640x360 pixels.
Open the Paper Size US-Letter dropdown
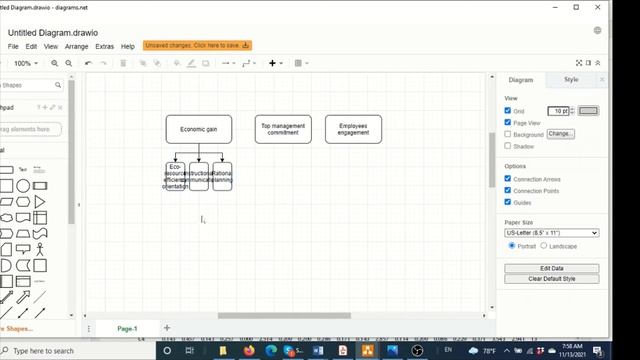click(x=551, y=233)
